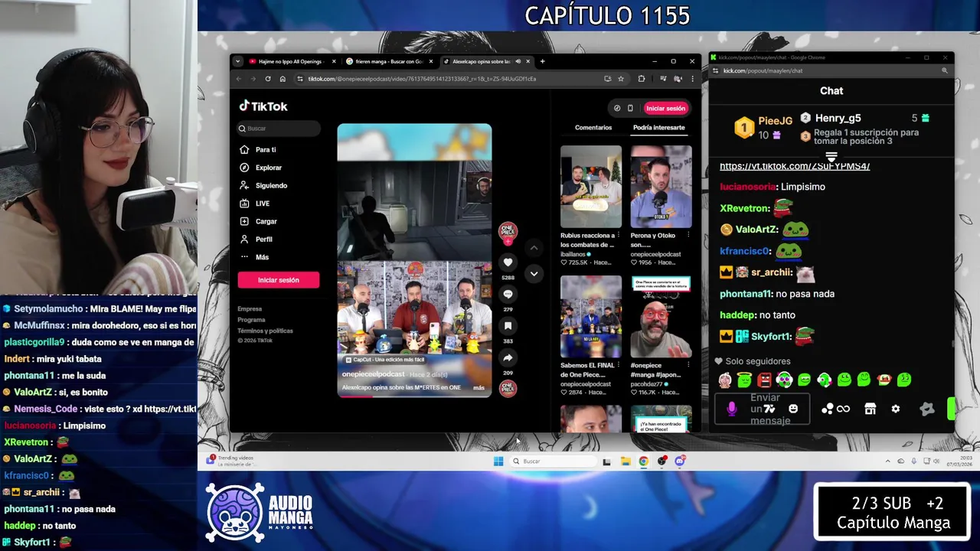The height and width of the screenshot is (551, 980).
Task: Open Sabemos EL FINAL de One Piece thumbnail
Action: (591, 317)
